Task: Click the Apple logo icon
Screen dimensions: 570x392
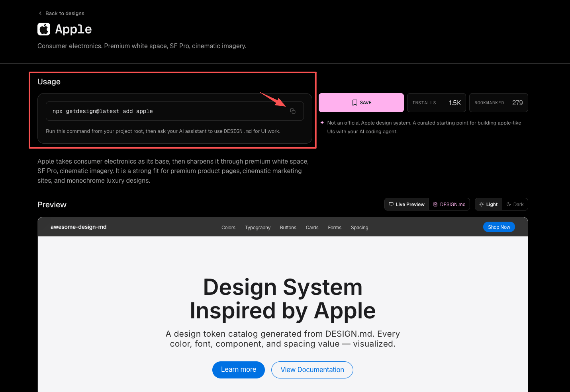Action: 44,29
